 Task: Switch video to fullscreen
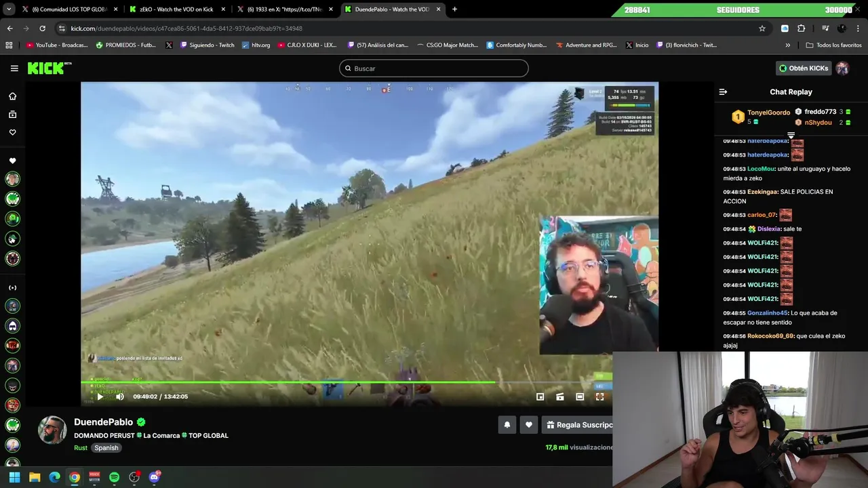pos(599,396)
